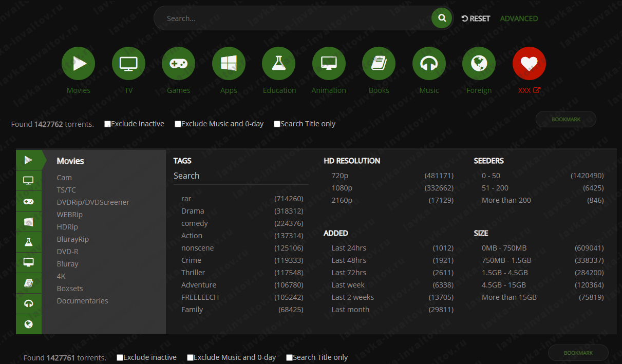This screenshot has height=364, width=622.
Task: Click the upper BOOKMARK button
Action: click(566, 119)
